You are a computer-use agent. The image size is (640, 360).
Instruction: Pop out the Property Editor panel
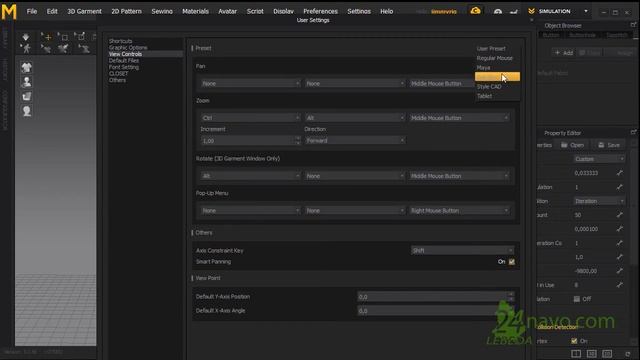pos(633,132)
